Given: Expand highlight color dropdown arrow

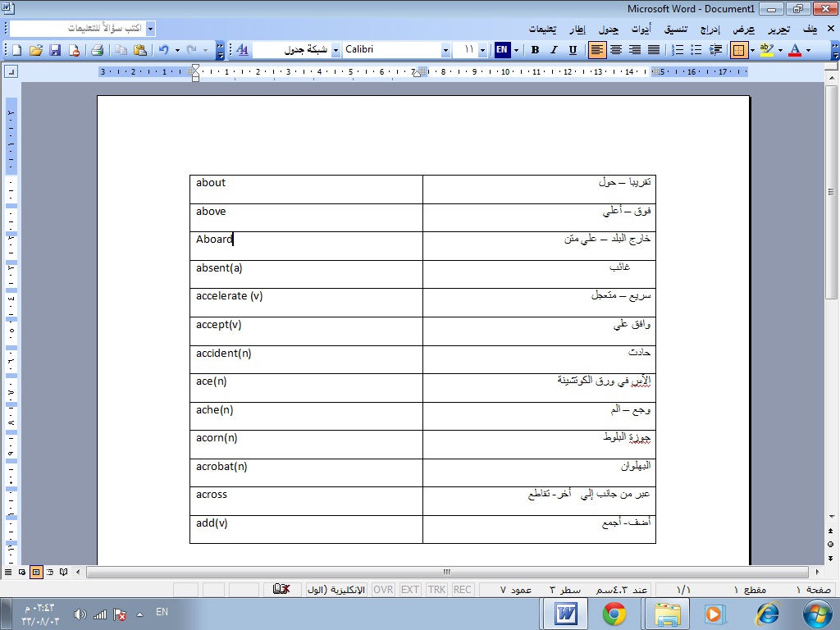Looking at the screenshot, I should 780,50.
